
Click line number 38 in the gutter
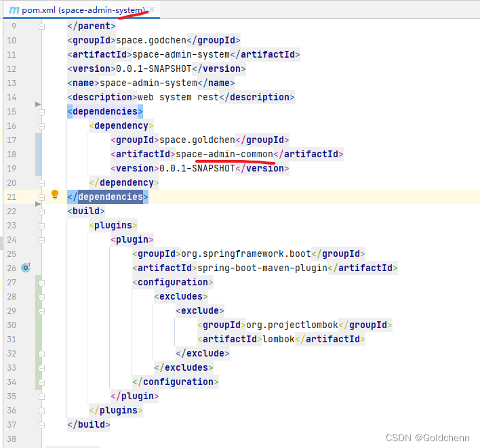(12, 439)
